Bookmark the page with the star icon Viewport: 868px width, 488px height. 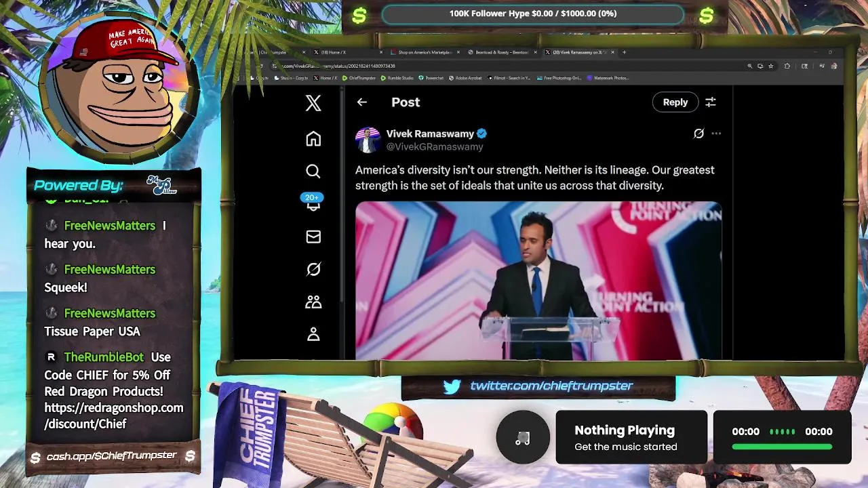pos(771,66)
